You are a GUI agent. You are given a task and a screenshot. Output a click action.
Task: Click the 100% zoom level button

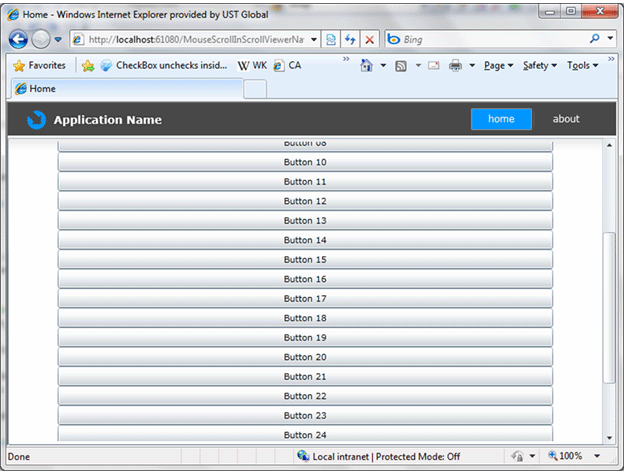pyautogui.click(x=565, y=456)
